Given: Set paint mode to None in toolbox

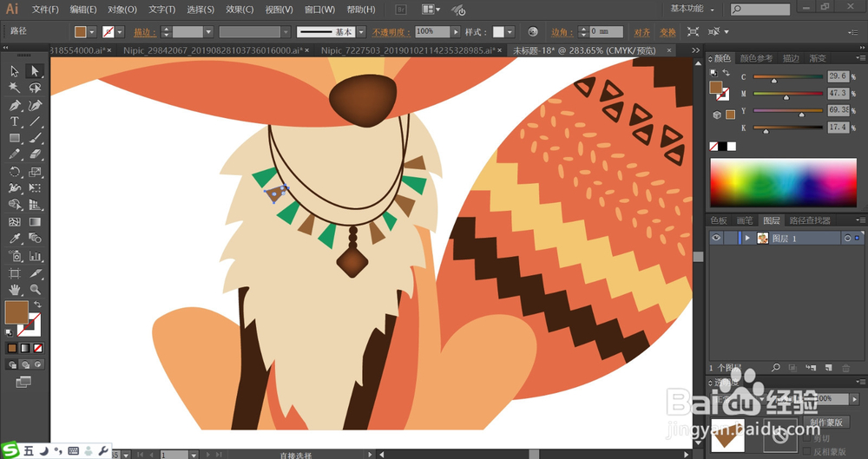Looking at the screenshot, I should point(37,348).
